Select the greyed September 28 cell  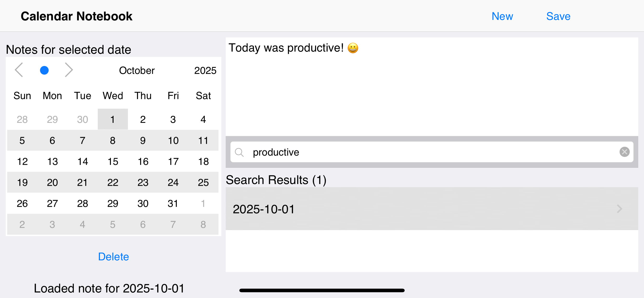(x=22, y=119)
